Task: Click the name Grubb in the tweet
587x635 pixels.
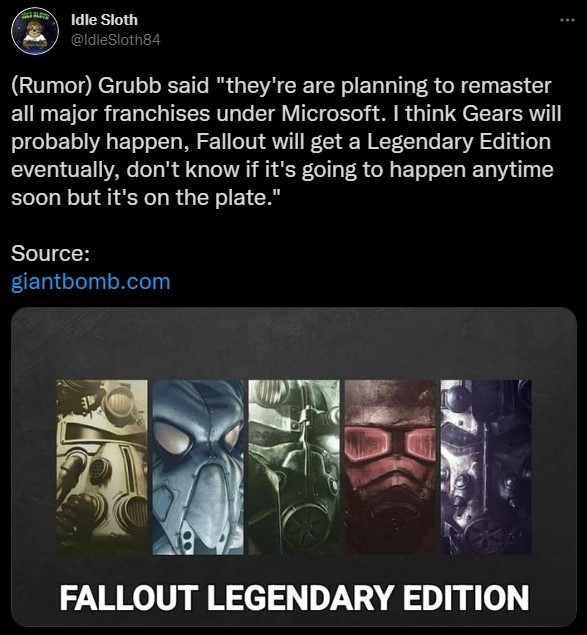Action: click(x=130, y=85)
